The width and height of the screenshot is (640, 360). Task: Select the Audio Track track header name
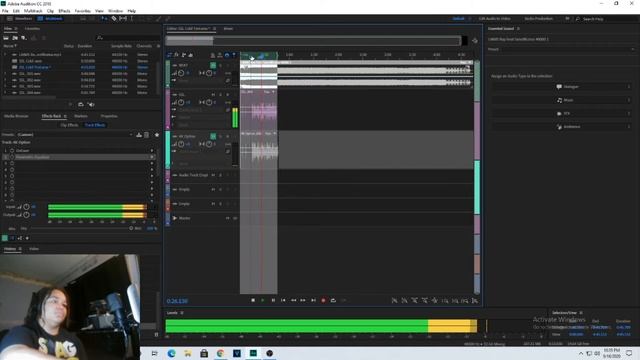pyautogui.click(x=193, y=175)
